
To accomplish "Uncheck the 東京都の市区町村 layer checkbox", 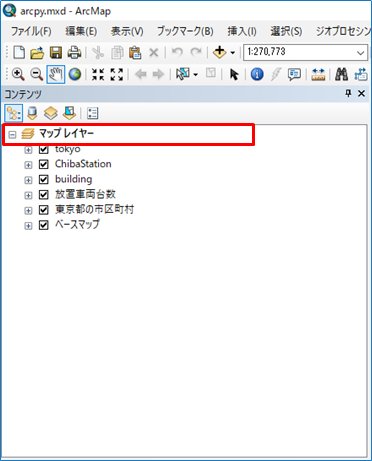I will 44,210.
